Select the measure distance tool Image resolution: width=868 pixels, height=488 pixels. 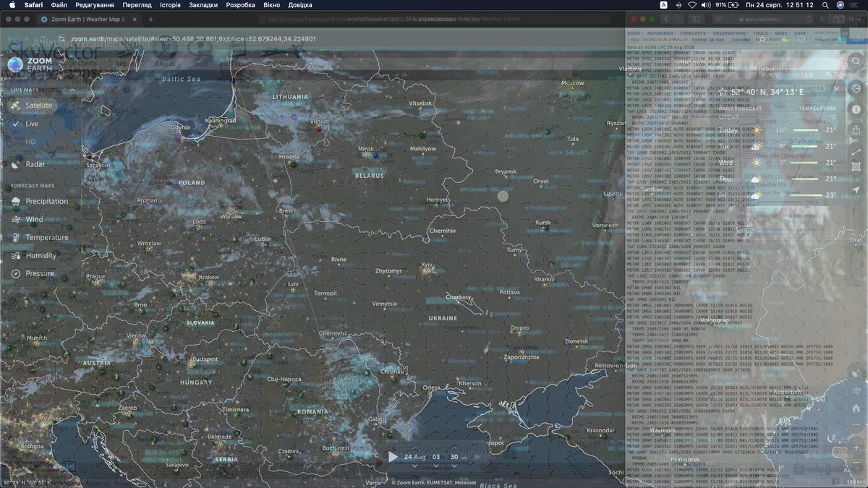[x=856, y=152]
